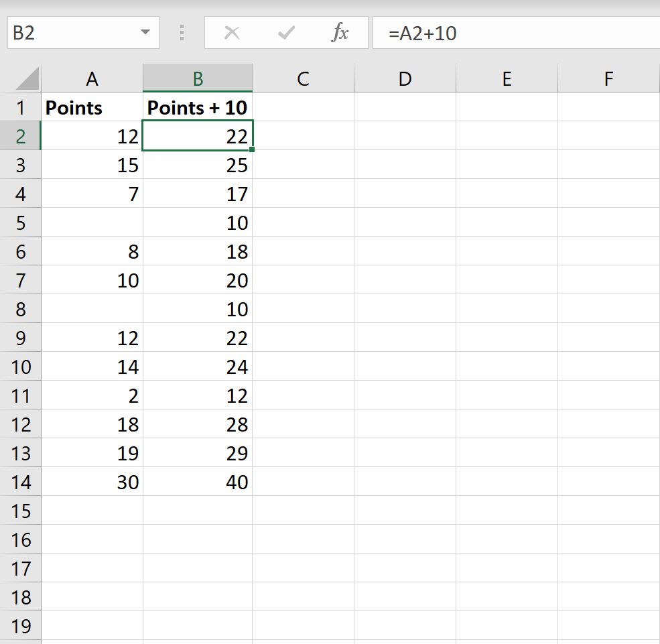Select cell B2 containing the value 22

(197, 135)
